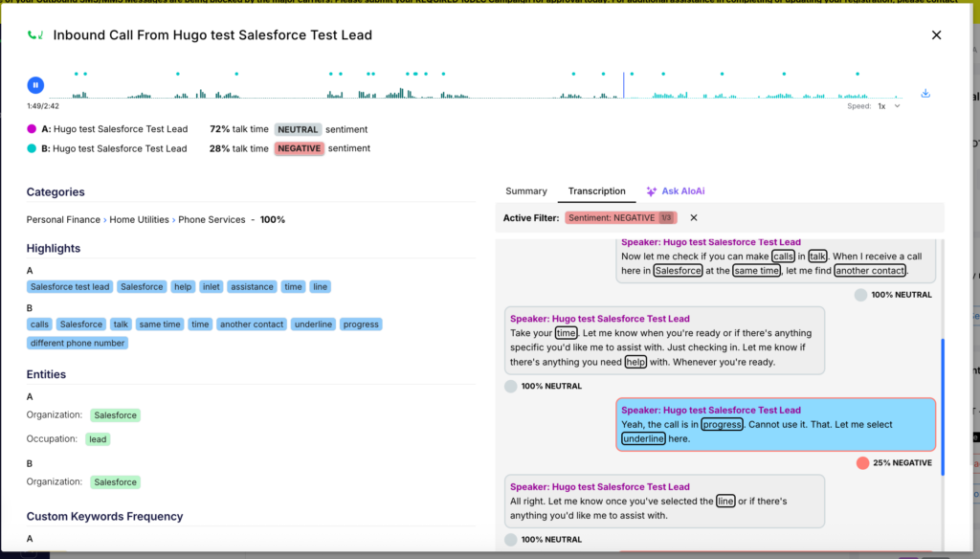Screen dimensions: 980x559
Task: Click the '72% talk time' value
Action: coord(238,129)
